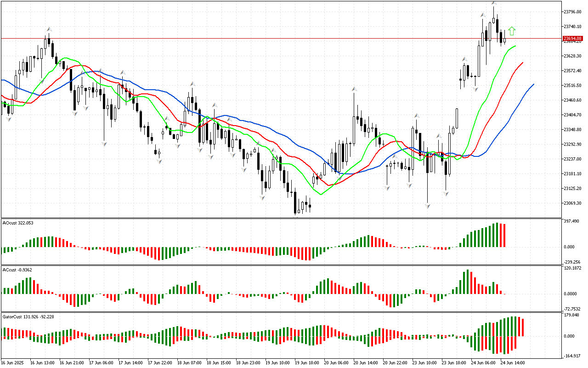Click down fractal below 23 Jun lowest wick

427,206
